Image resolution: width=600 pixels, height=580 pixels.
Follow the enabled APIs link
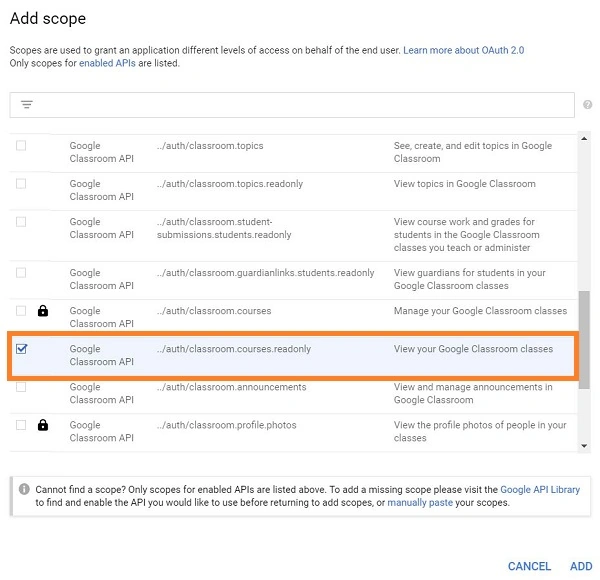[x=107, y=63]
